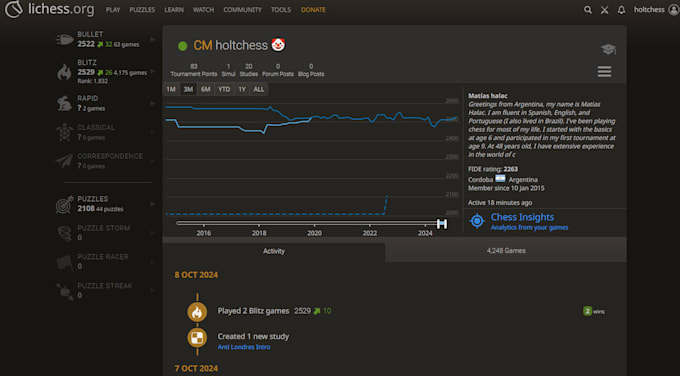Expand the Bullet rating arrow
This screenshot has width=680, height=376.
(x=153, y=39)
